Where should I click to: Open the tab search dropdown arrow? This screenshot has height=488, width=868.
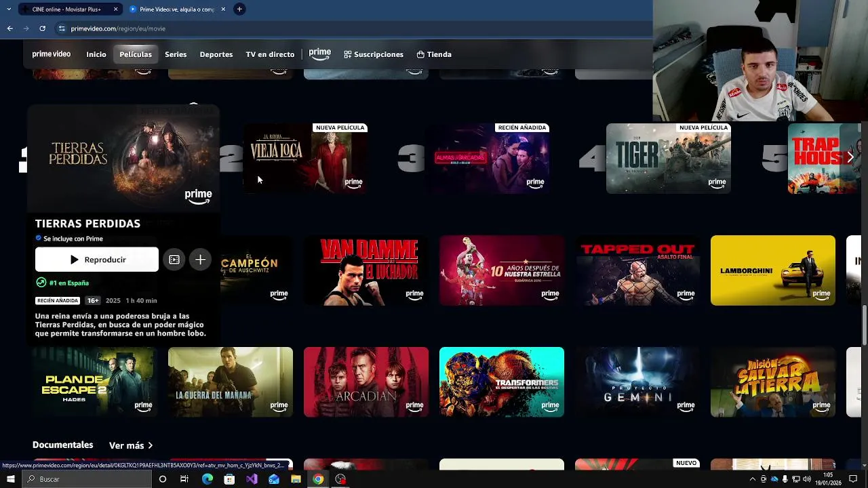tap(9, 9)
